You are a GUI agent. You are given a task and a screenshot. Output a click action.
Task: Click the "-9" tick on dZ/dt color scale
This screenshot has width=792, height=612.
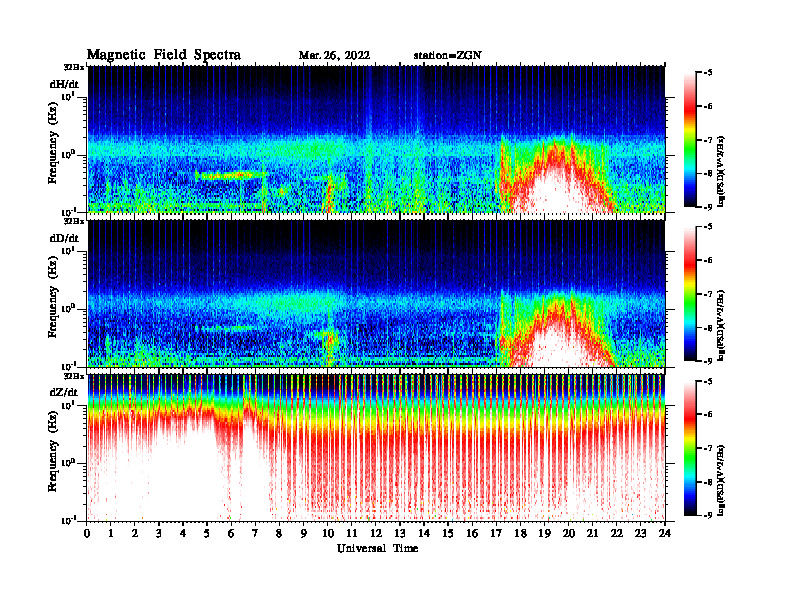708,515
